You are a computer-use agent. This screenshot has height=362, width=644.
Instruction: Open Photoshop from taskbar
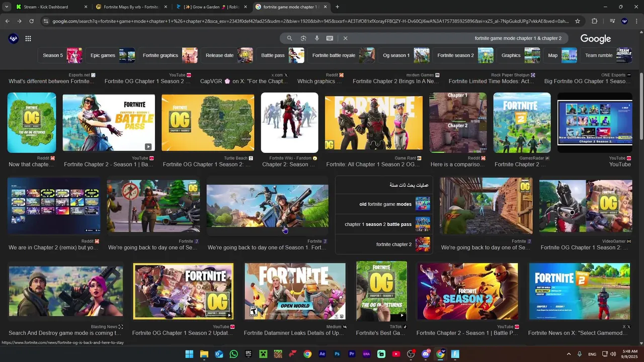coord(337,354)
